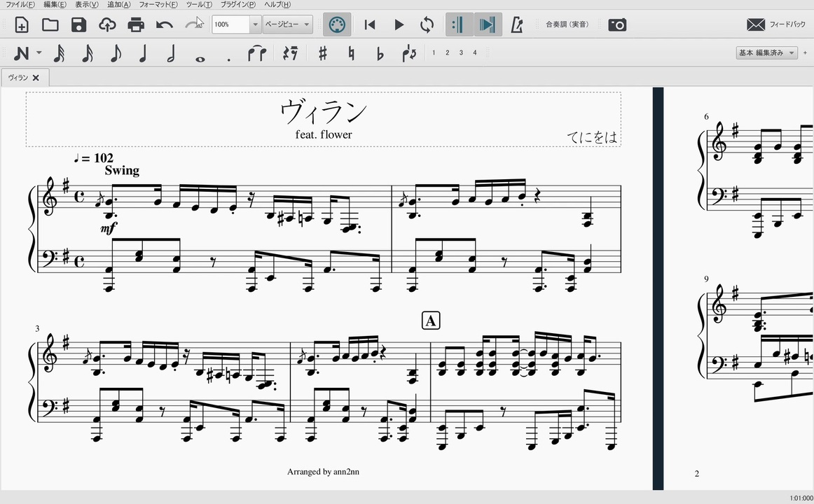Select rehearsal mark A

[x=431, y=321]
